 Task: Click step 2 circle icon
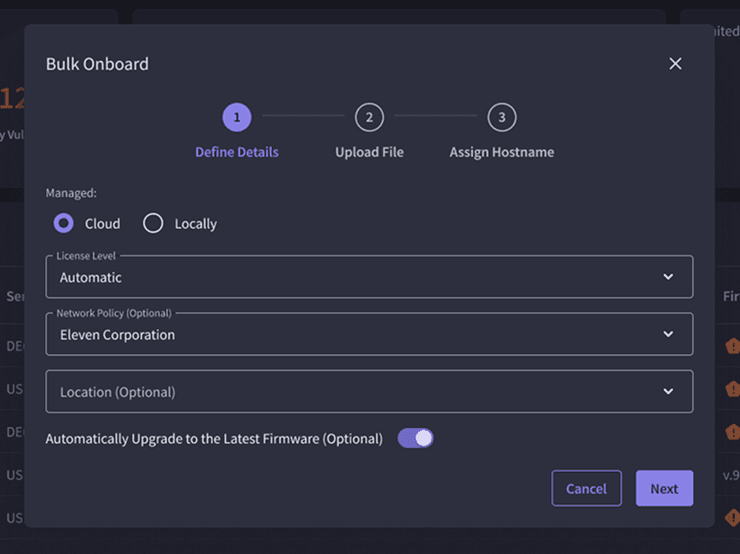click(369, 118)
